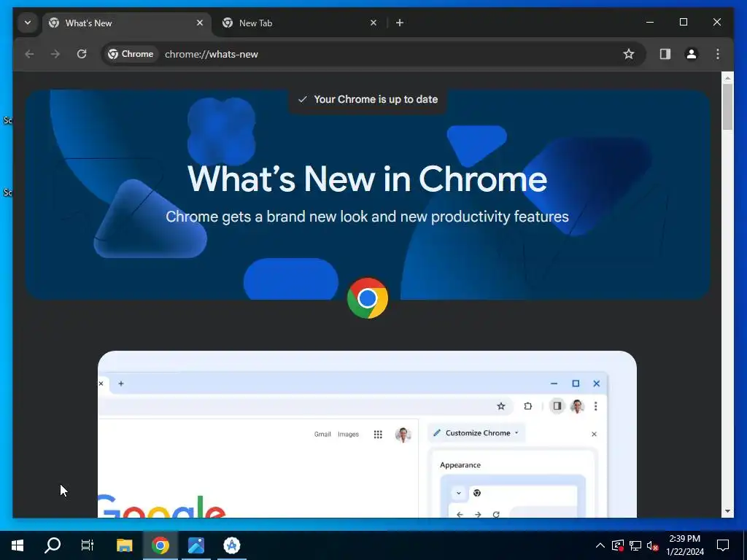Click the Chrome site info chip
Viewport: 747px width, 560px height.
[x=131, y=54]
